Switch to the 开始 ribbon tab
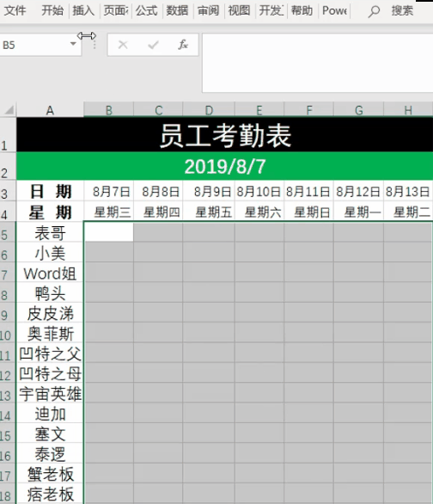Viewport: 433px width, 504px height. (x=52, y=10)
